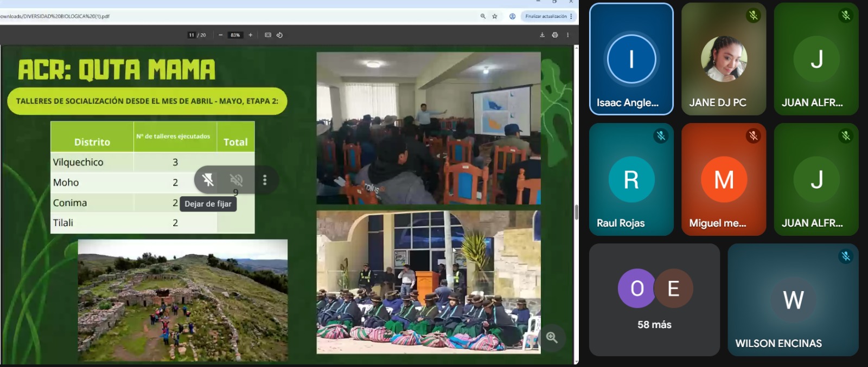Click the 83% zoom level field
The image size is (868, 367).
coord(235,35)
